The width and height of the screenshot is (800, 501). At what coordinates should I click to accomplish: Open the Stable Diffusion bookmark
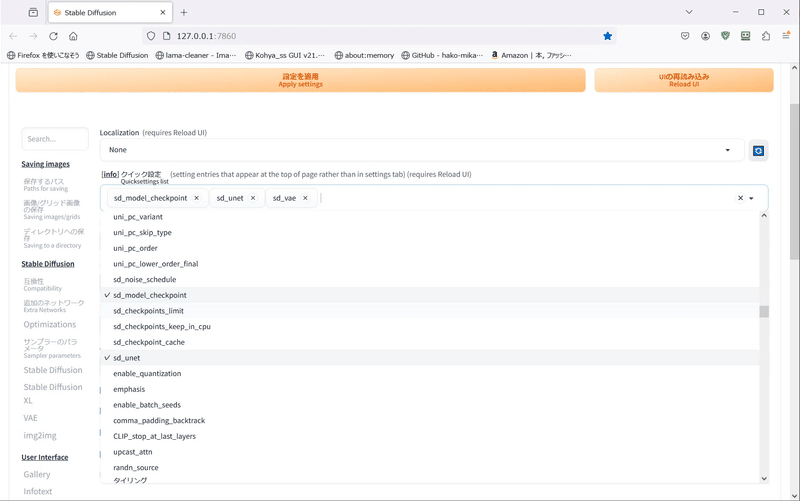point(117,55)
